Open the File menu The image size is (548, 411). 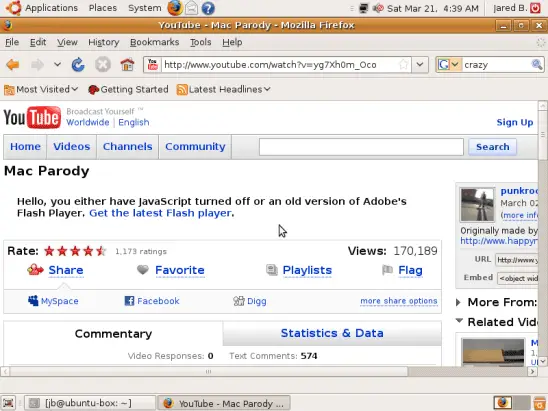coord(12,42)
